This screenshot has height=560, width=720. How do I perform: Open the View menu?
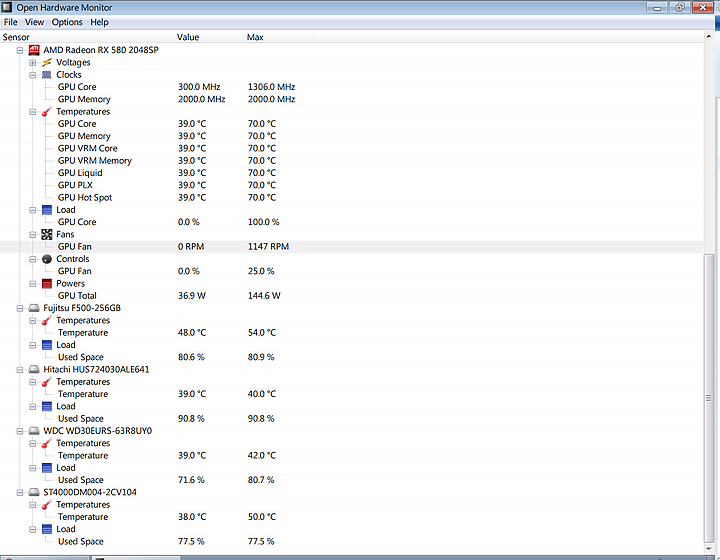coord(34,22)
